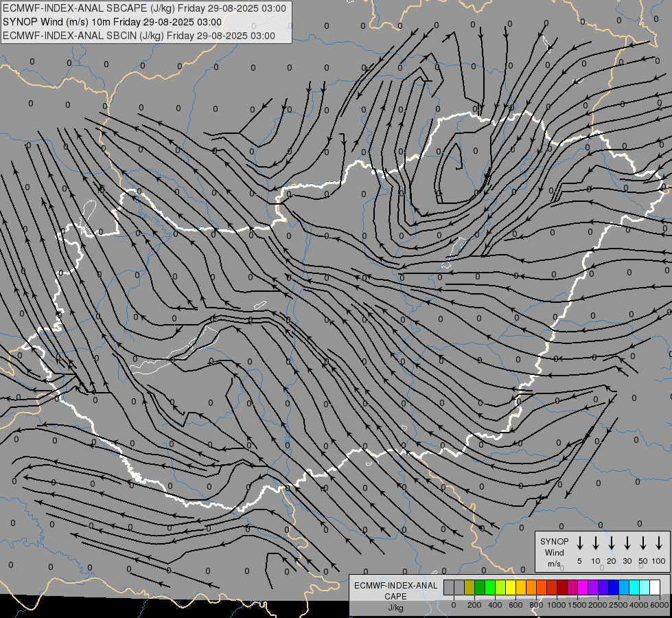Click the '200' value on CAPE scale

coord(474,605)
